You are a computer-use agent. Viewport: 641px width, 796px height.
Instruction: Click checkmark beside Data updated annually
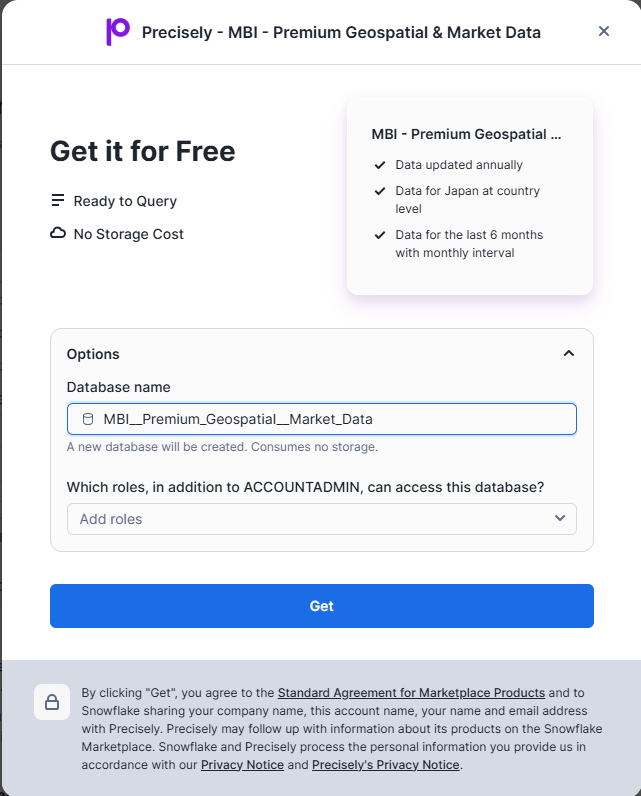pos(380,165)
